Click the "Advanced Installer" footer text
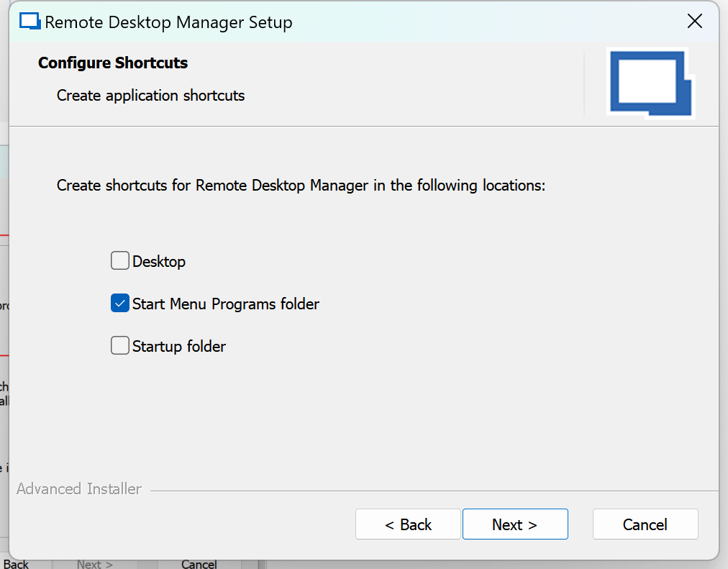728x569 pixels. click(79, 489)
